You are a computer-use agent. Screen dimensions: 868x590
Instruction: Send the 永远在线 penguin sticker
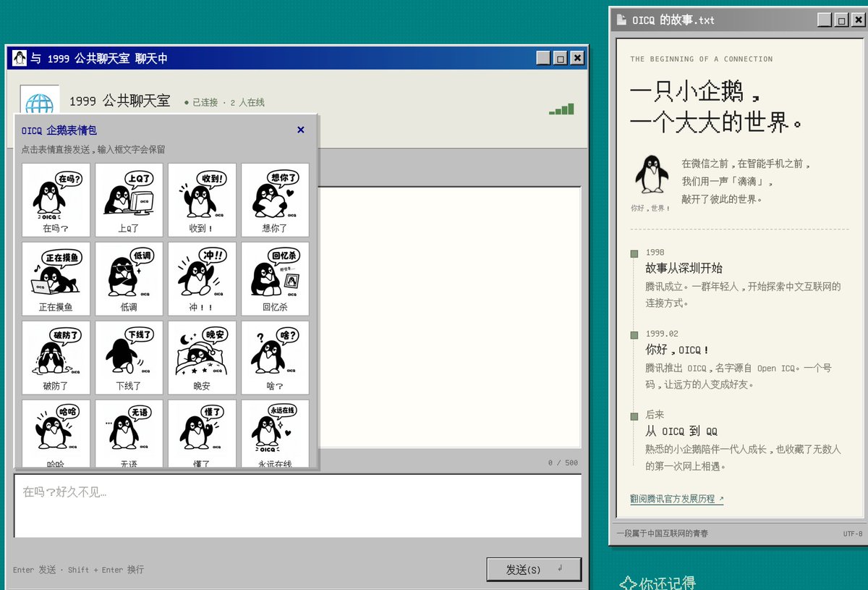pyautogui.click(x=275, y=434)
